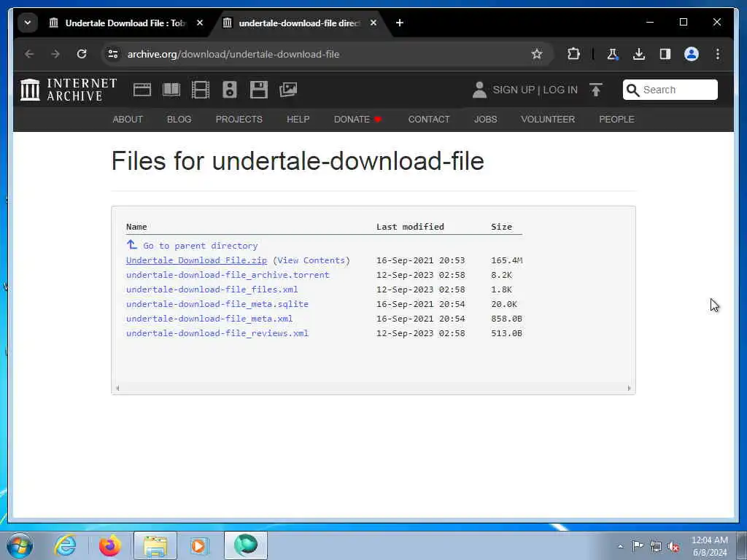Click the archive.org address bar URL

pos(233,54)
